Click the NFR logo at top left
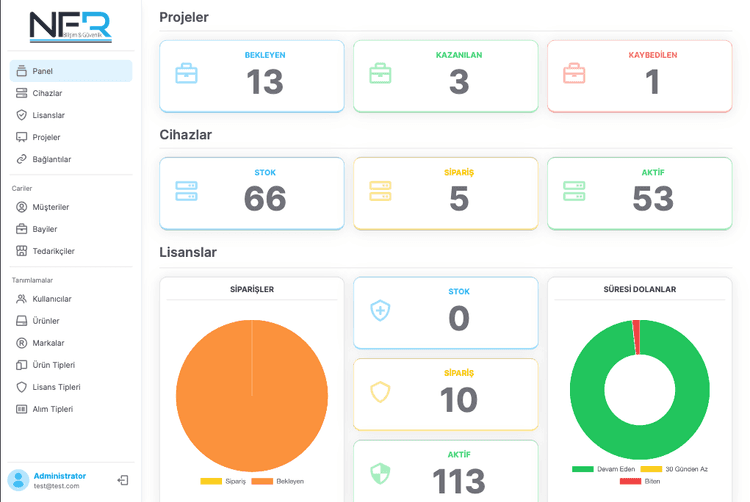The width and height of the screenshot is (750, 502). coord(69,25)
